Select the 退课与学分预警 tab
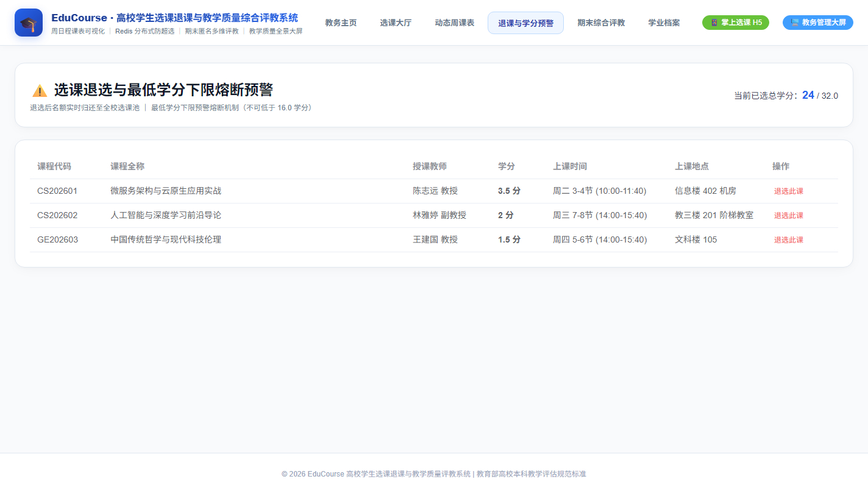This screenshot has width=868, height=493. coord(525,23)
